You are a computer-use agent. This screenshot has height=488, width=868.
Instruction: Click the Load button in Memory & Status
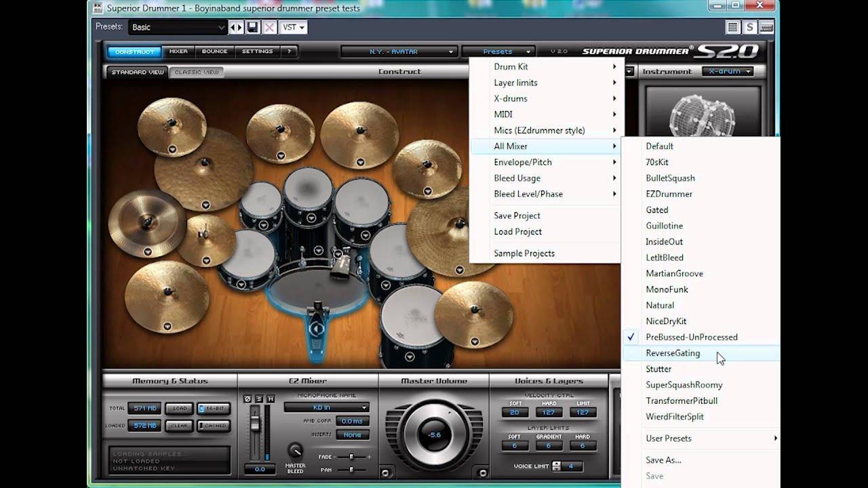179,409
